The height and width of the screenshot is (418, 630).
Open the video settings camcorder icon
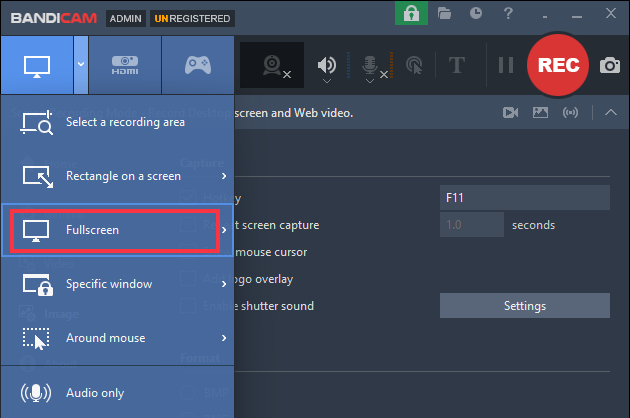[510, 113]
